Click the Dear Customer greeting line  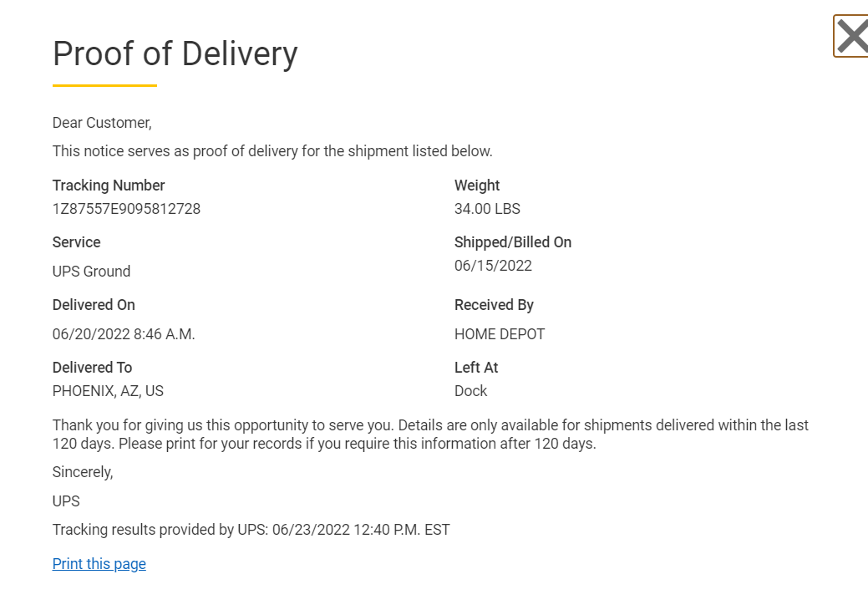click(102, 123)
